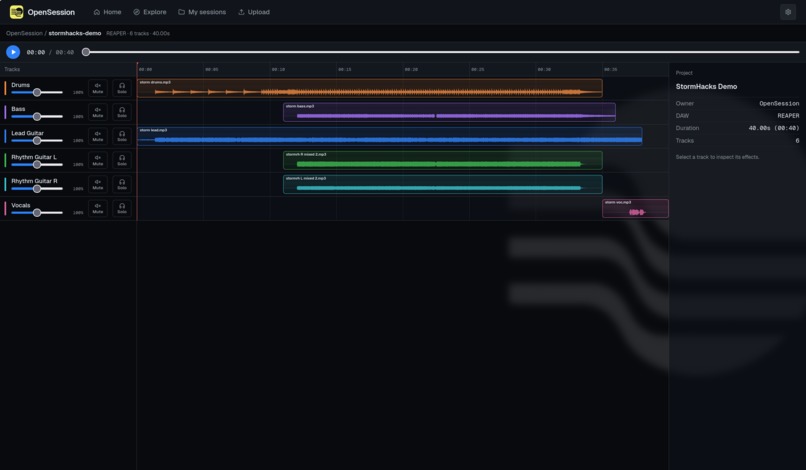Mute the Rhythm Guitar L track
806x470 pixels.
click(98, 160)
